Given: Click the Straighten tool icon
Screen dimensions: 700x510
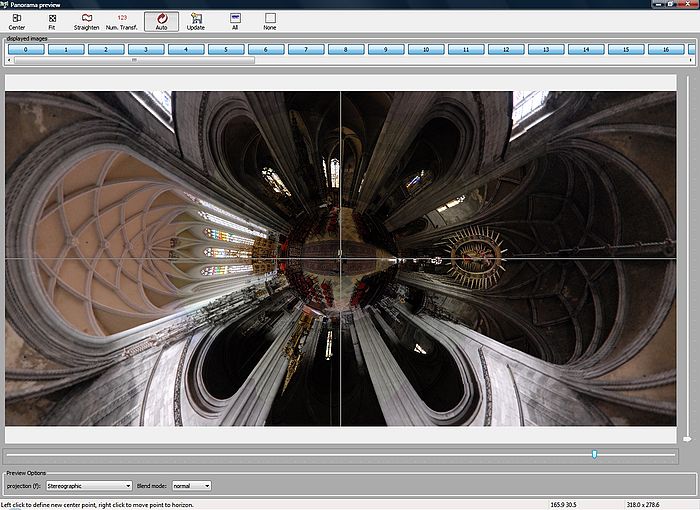Looking at the screenshot, I should click(87, 20).
